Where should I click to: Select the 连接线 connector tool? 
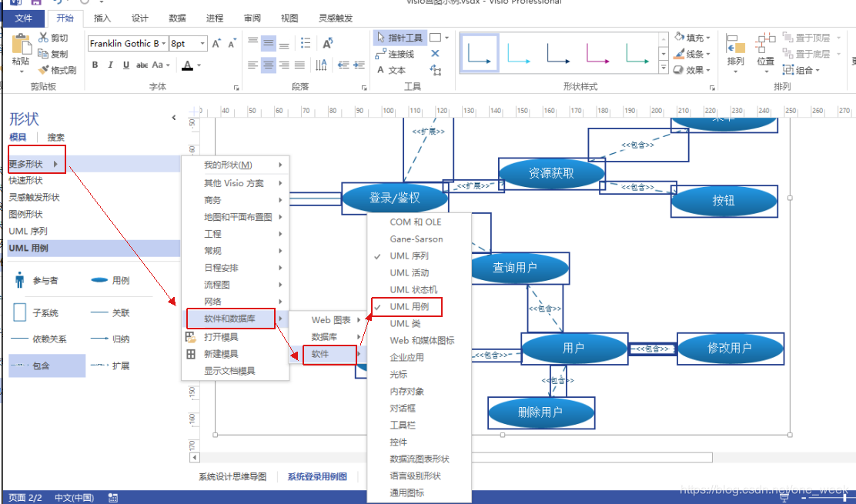pos(403,54)
